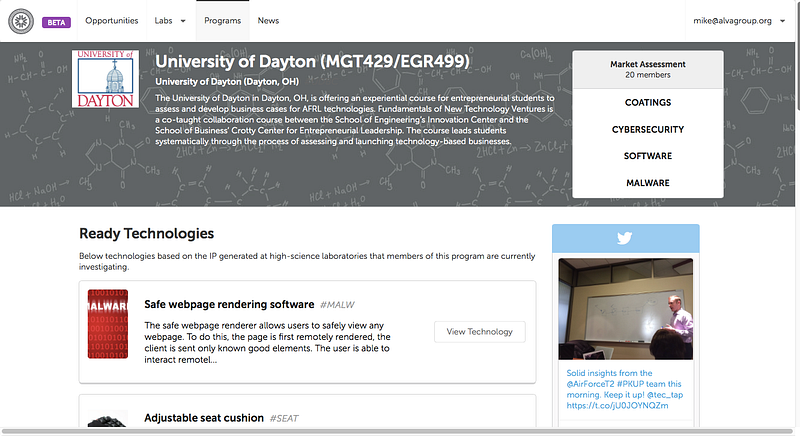Click the University of Dayton (Dayton, OH) subtitle
This screenshot has width=800, height=436.
pyautogui.click(x=227, y=82)
